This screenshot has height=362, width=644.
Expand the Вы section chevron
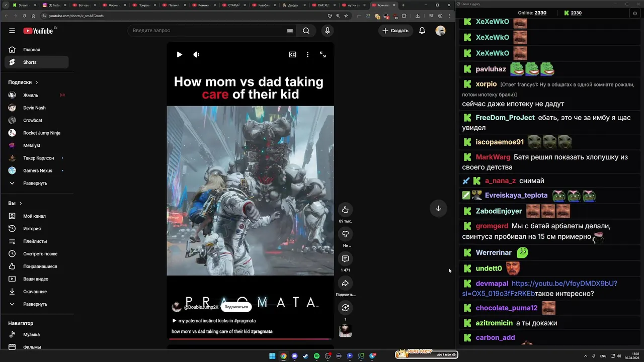tap(21, 204)
